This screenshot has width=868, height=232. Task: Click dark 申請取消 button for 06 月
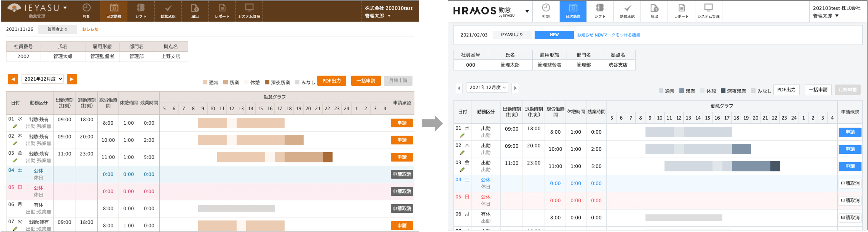pyautogui.click(x=402, y=208)
